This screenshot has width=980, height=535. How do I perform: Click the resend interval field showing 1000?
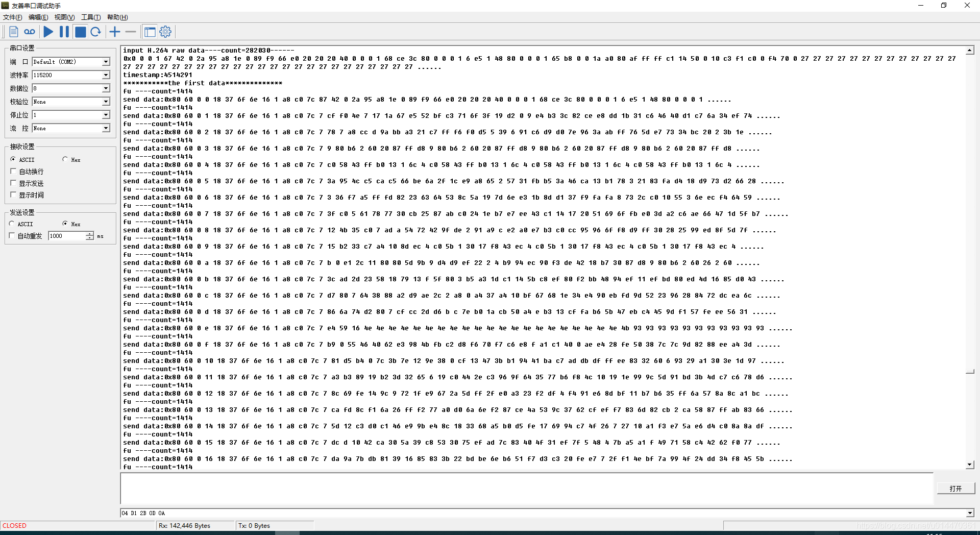click(x=67, y=236)
